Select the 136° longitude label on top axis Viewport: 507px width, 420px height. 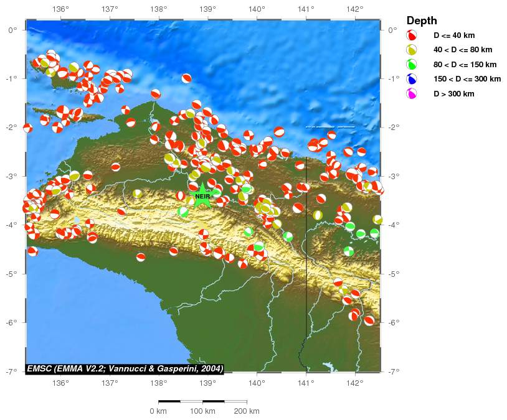coord(60,9)
